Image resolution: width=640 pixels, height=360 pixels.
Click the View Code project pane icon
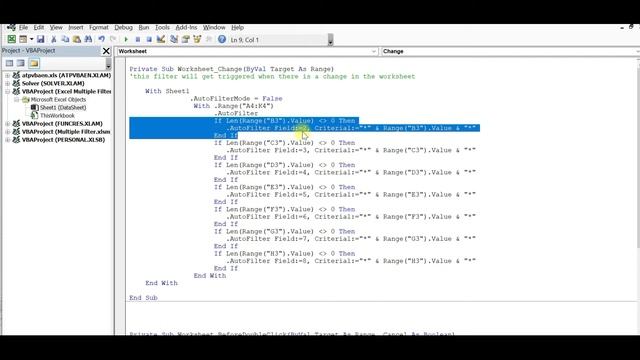click(9, 63)
